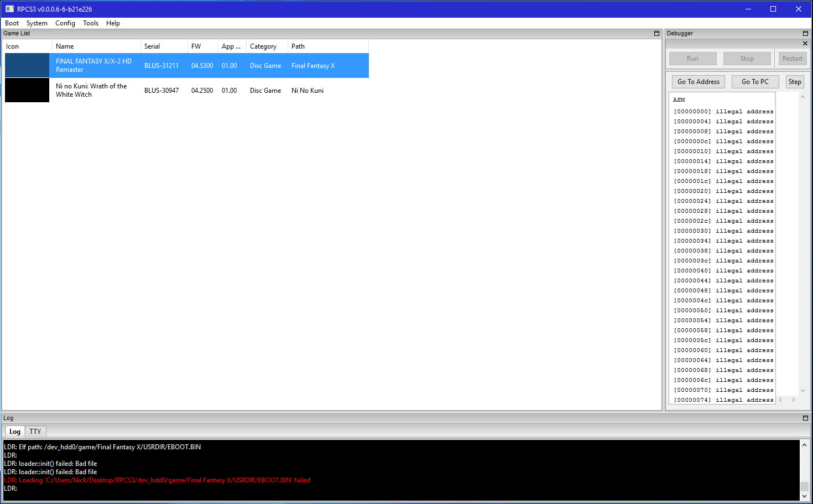The height and width of the screenshot is (504, 813).
Task: Float the Game List panel
Action: pos(656,34)
